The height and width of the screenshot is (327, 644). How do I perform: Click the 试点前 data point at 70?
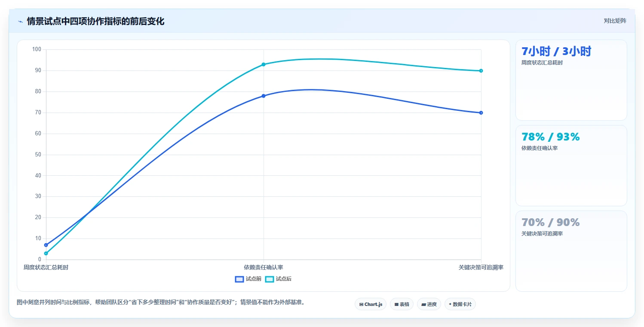(x=481, y=113)
